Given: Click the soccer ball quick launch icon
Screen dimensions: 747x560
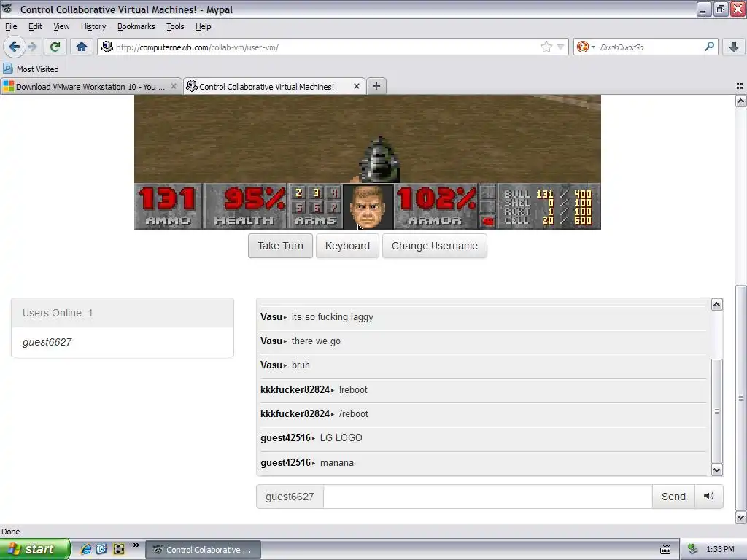Looking at the screenshot, I should (119, 549).
